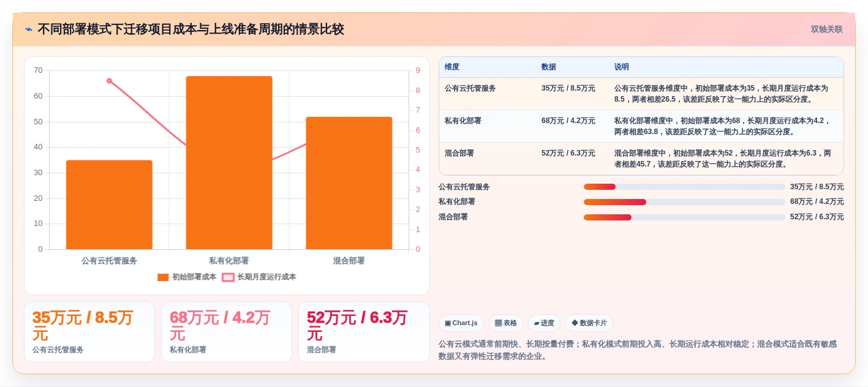Click the 表格 tag chip
Viewport: 868px width, 387px height.
[506, 323]
